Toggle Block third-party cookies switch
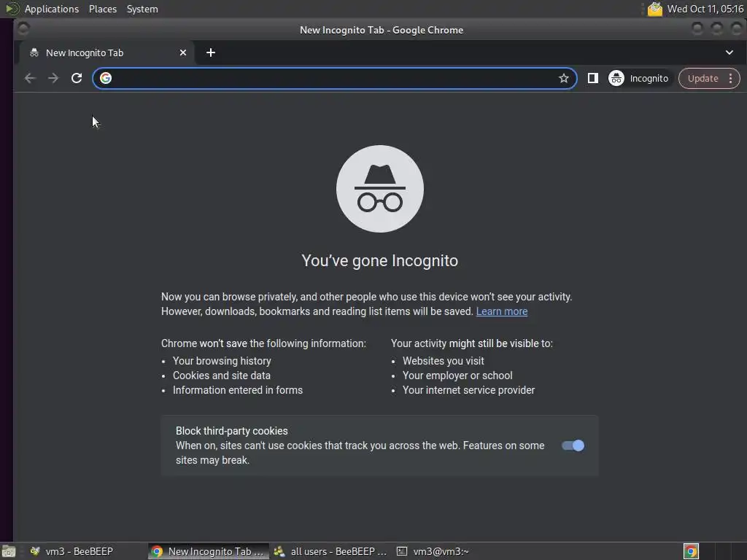Image resolution: width=747 pixels, height=560 pixels. (x=573, y=446)
